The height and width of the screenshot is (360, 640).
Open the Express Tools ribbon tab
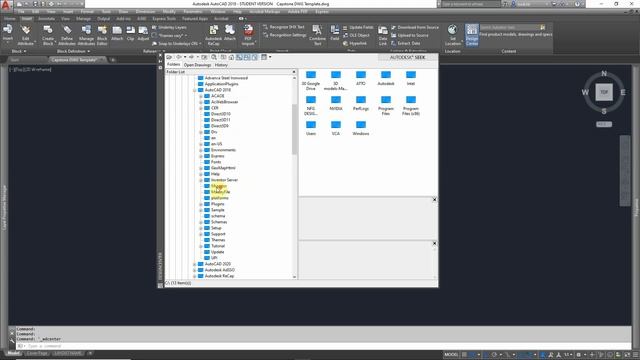point(164,18)
